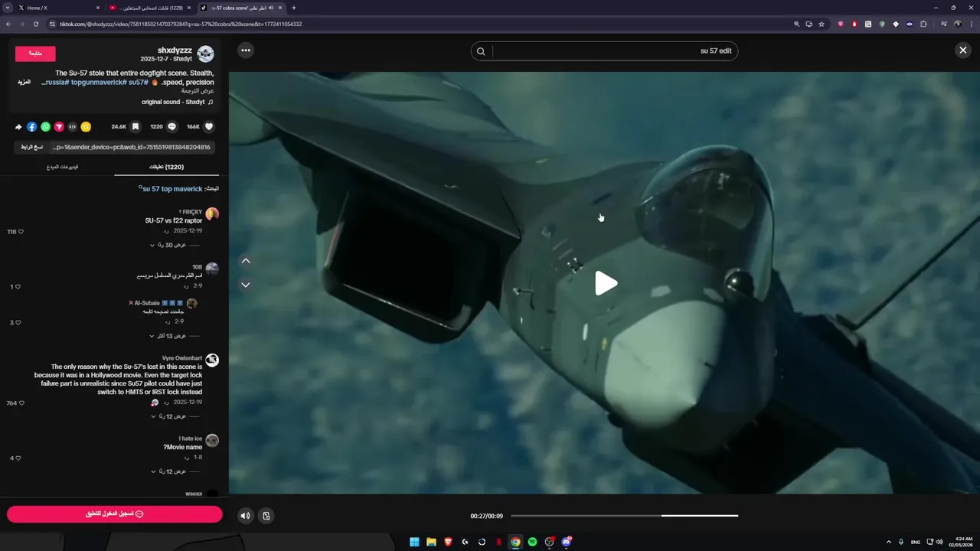
Task: Reload the page with the browser refresh icon
Action: point(35,24)
